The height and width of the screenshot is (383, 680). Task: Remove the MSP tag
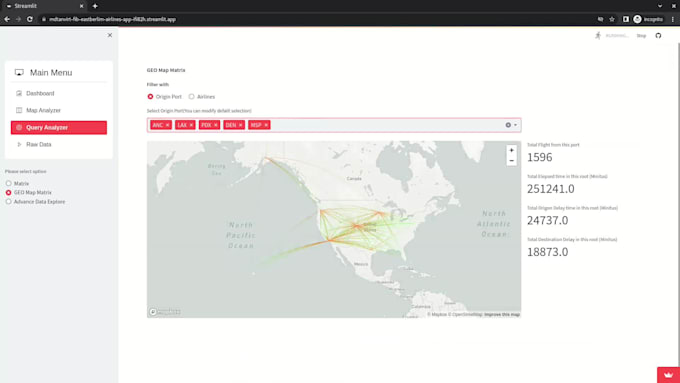point(266,125)
